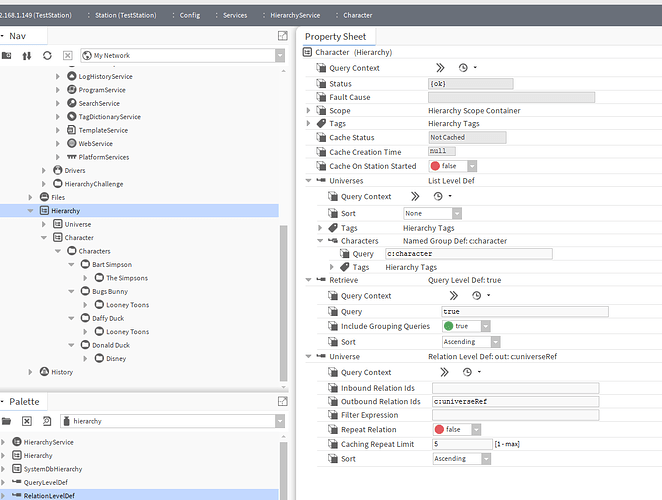Expand the Scope property row

click(x=309, y=110)
